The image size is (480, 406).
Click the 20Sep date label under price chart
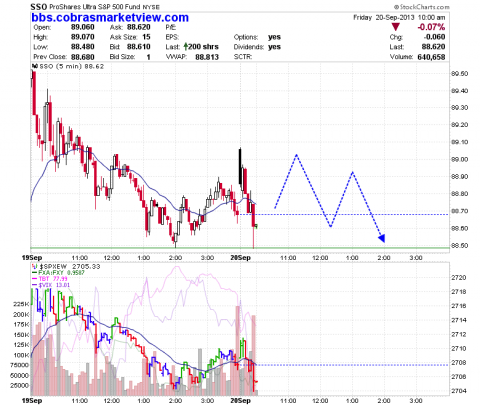(x=240, y=258)
